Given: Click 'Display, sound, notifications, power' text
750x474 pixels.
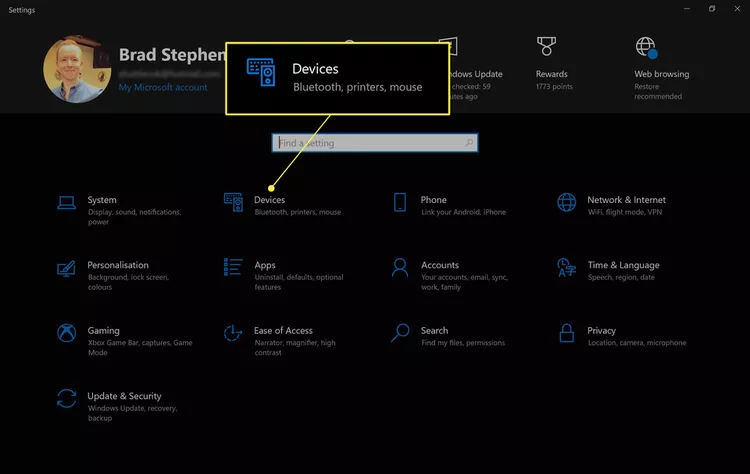Looking at the screenshot, I should (x=134, y=217).
